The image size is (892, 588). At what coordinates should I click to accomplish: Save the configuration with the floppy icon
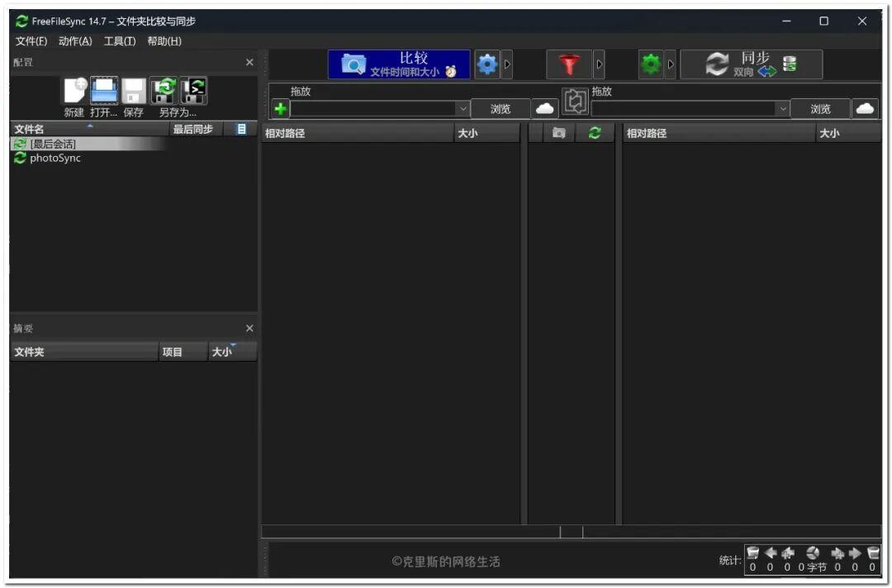point(134,92)
